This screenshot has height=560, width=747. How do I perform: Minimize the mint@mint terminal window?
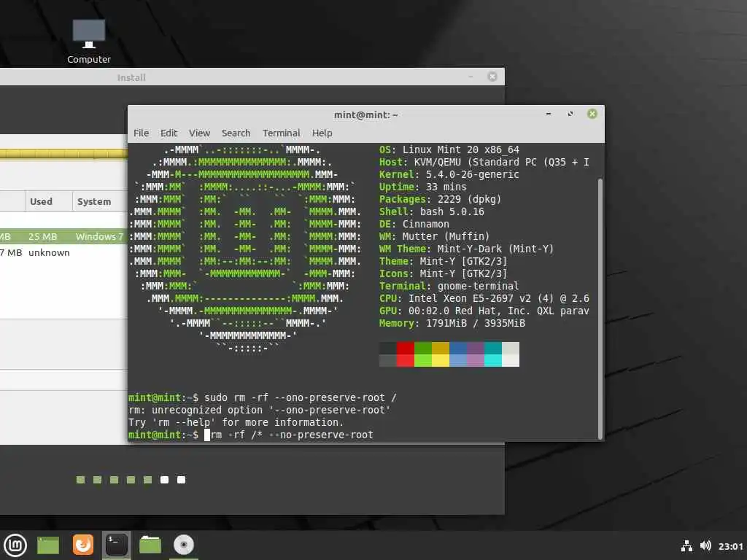[x=549, y=114]
